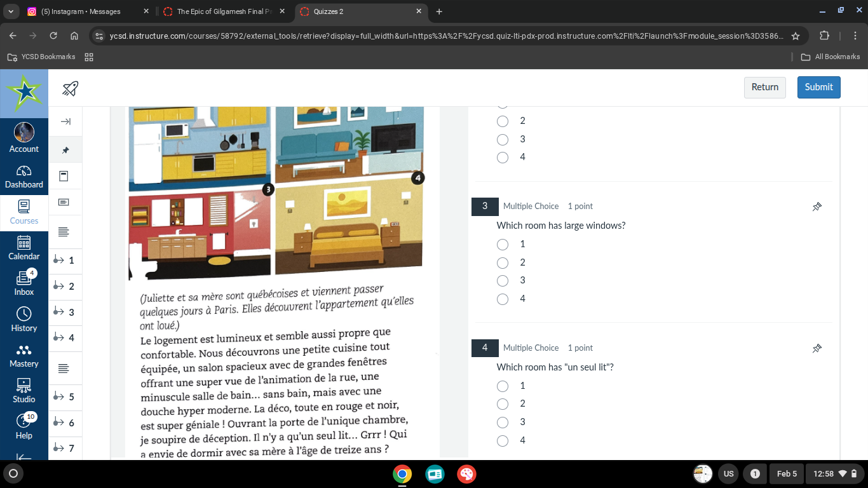Choose option 1 for question 3

[x=503, y=244]
